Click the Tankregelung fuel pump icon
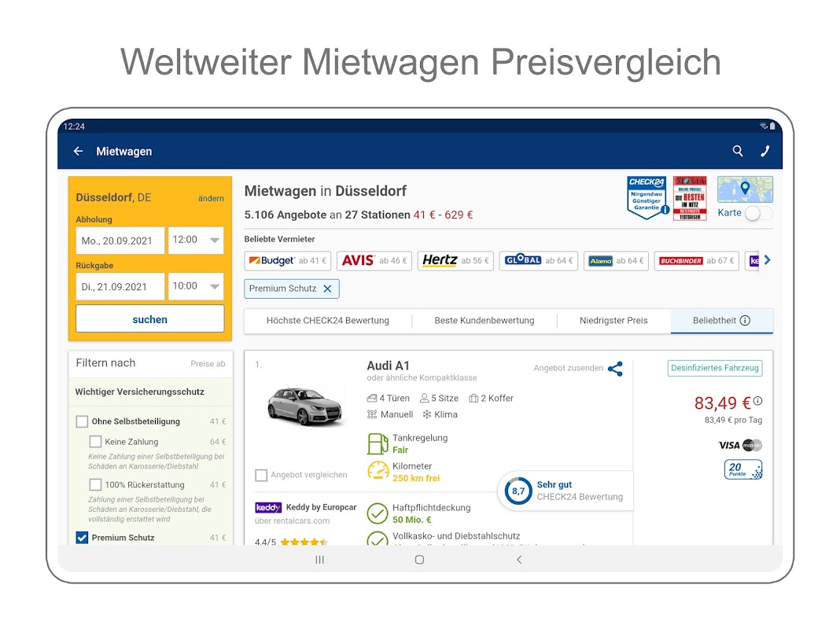Viewport: 840px width, 629px height. (378, 443)
